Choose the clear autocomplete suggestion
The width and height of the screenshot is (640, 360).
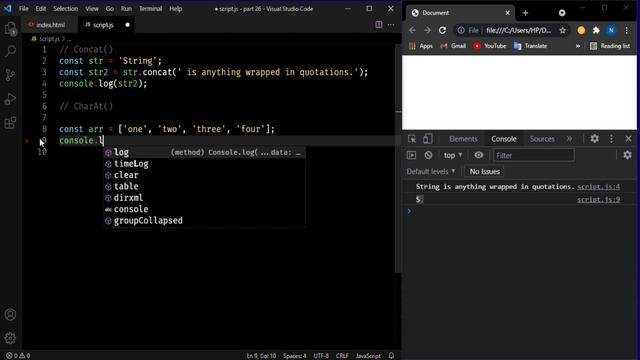tap(204, 175)
